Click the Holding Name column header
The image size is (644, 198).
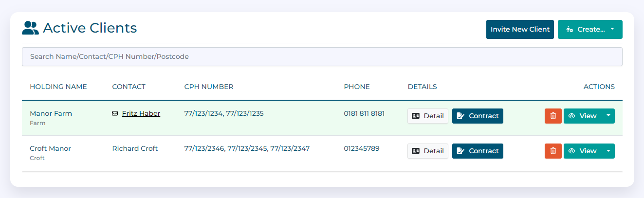58,87
